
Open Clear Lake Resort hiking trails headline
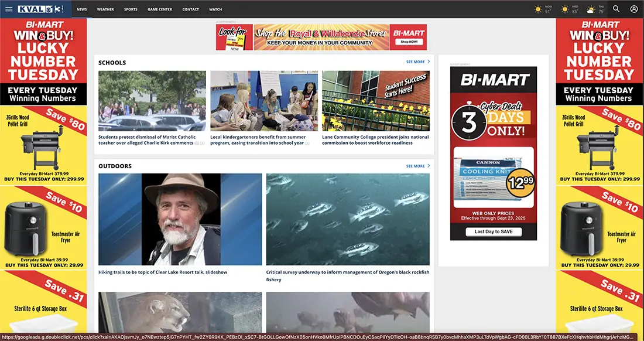pos(163,272)
